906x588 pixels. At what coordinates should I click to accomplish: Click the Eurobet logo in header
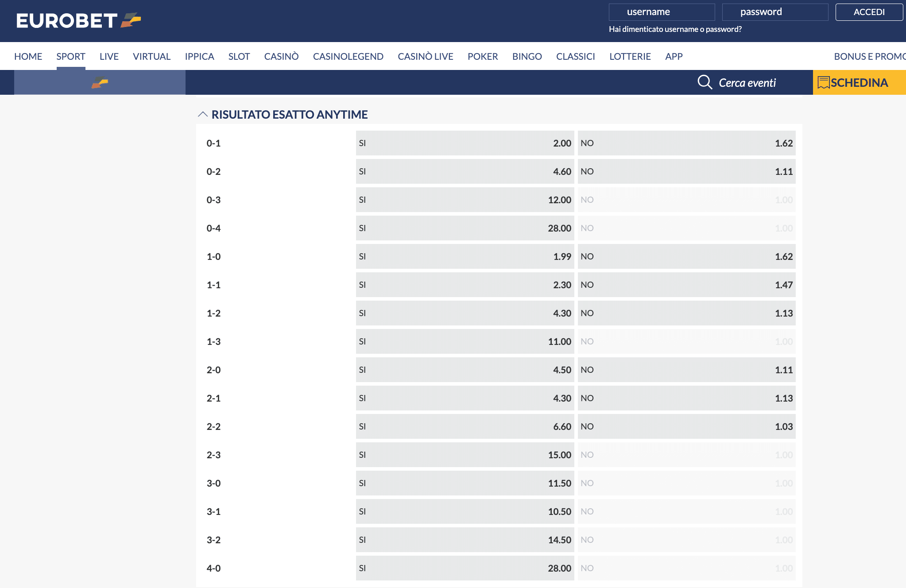[x=78, y=20]
